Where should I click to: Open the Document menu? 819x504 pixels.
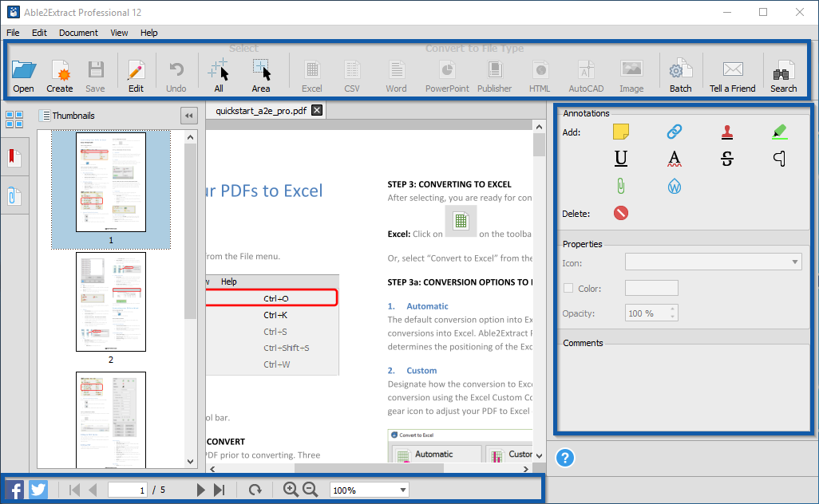point(78,33)
